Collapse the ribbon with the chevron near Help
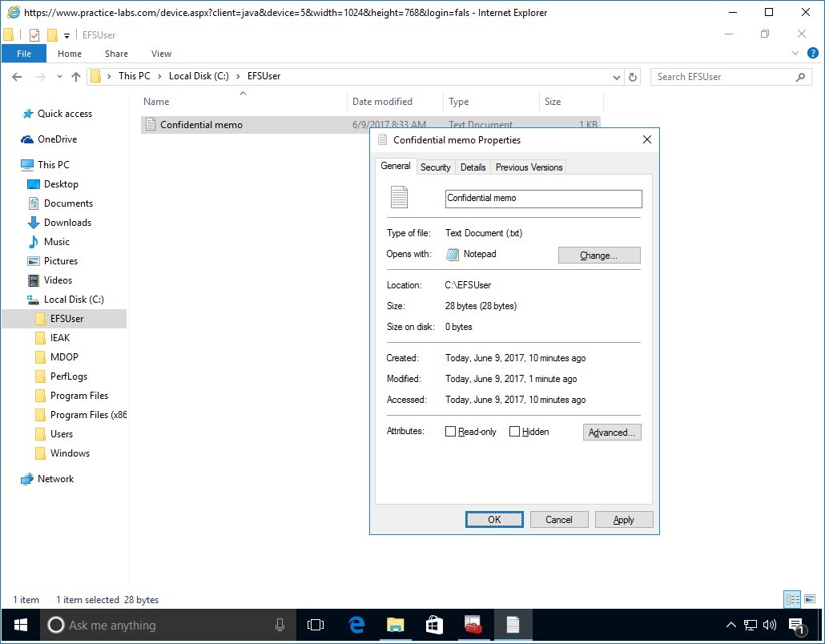 [795, 53]
